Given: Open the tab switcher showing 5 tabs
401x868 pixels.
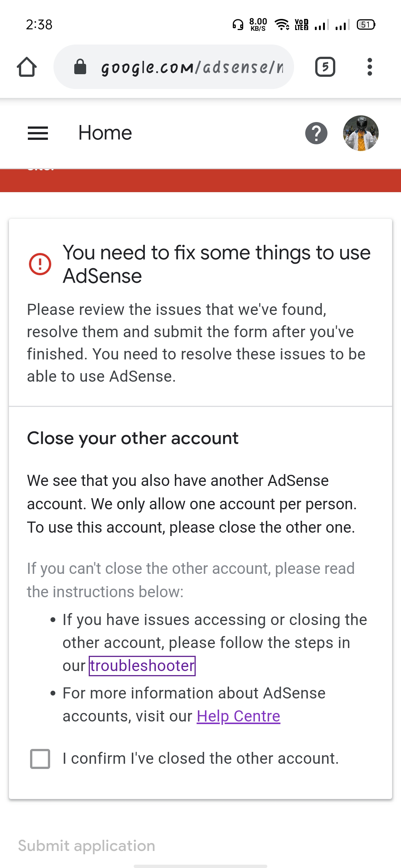Looking at the screenshot, I should pyautogui.click(x=325, y=67).
